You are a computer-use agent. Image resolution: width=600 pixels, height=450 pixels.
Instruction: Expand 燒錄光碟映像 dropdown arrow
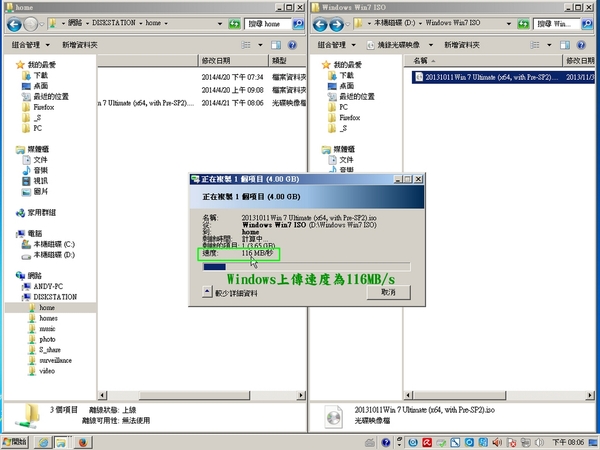coord(430,45)
